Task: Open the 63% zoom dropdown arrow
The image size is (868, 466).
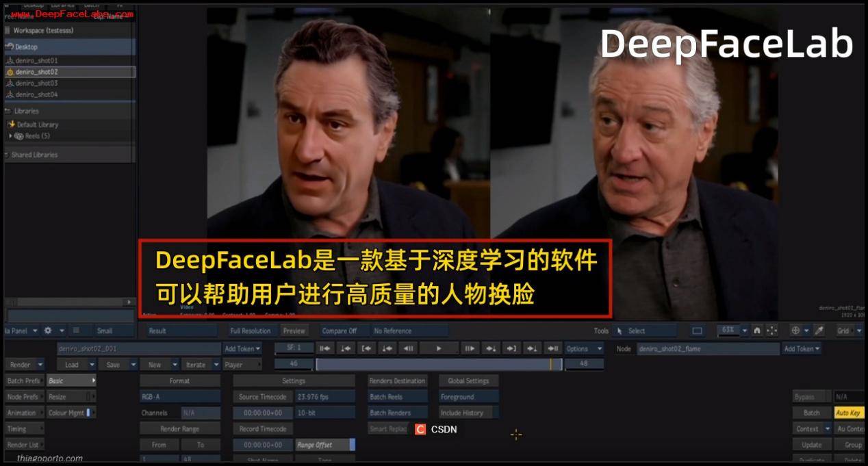Action: pyautogui.click(x=745, y=331)
